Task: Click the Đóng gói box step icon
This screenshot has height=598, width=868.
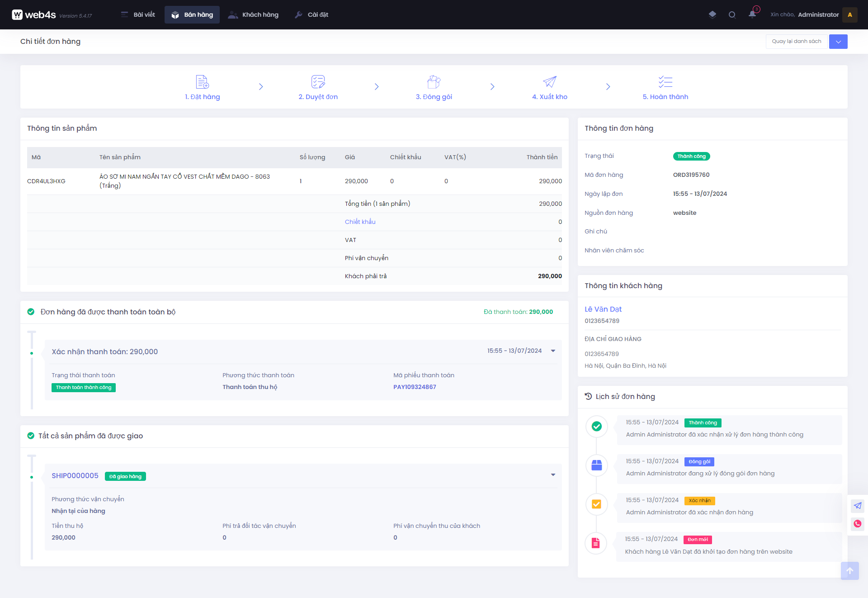Action: click(434, 82)
